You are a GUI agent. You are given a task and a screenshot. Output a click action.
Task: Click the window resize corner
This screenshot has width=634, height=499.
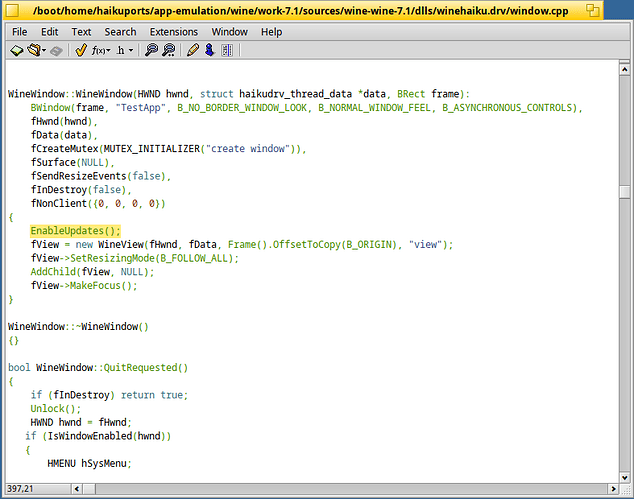pos(625,489)
